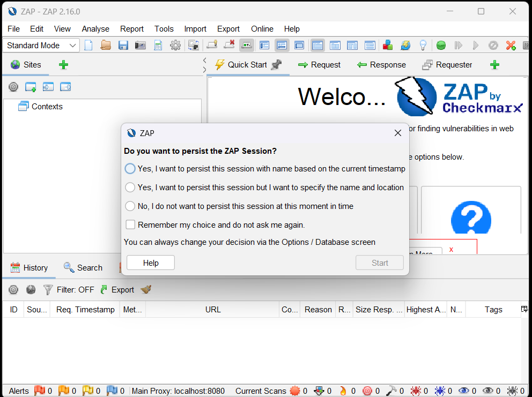Click the blue AJAX spider status icon

(x=440, y=391)
